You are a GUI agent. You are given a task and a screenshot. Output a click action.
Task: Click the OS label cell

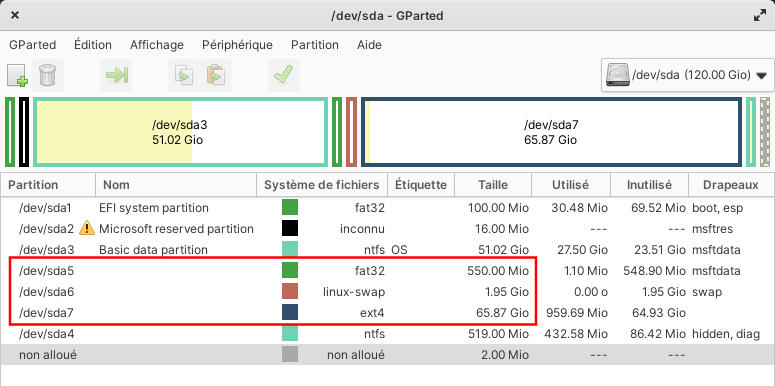399,250
